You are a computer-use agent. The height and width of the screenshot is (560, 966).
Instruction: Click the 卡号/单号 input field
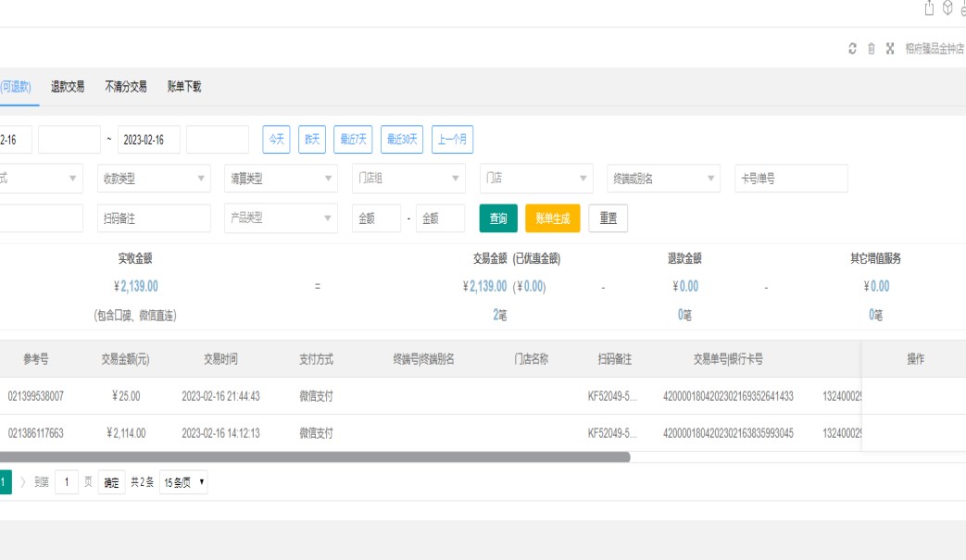[791, 179]
